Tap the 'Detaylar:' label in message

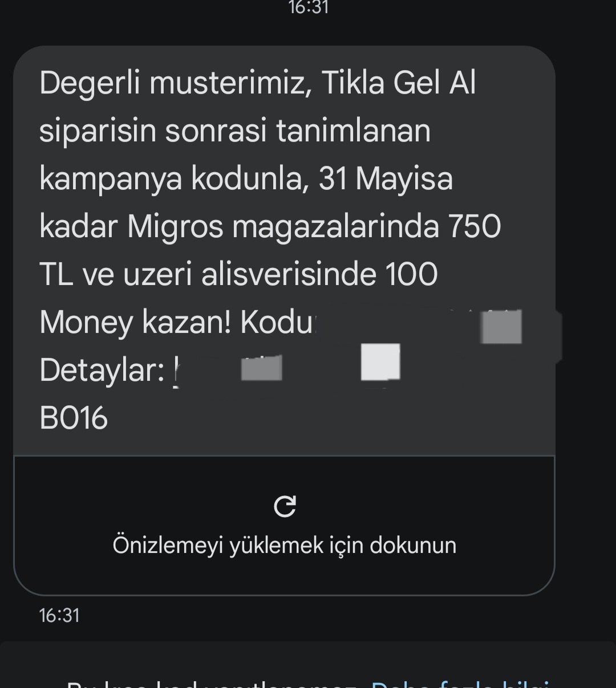pyautogui.click(x=102, y=371)
